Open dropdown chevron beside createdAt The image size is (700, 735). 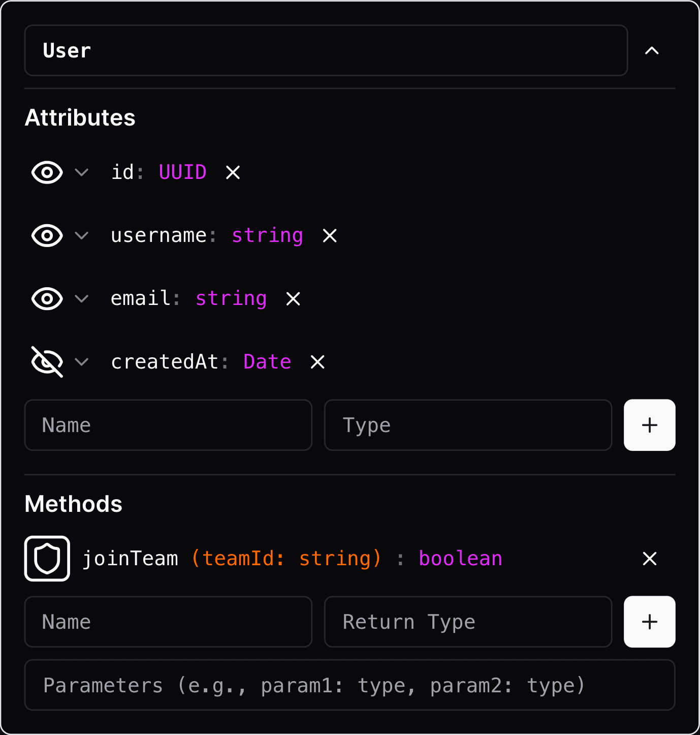click(x=82, y=362)
